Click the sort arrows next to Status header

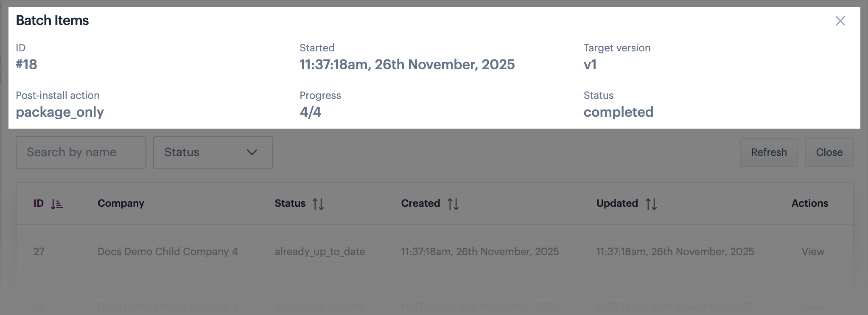click(318, 204)
